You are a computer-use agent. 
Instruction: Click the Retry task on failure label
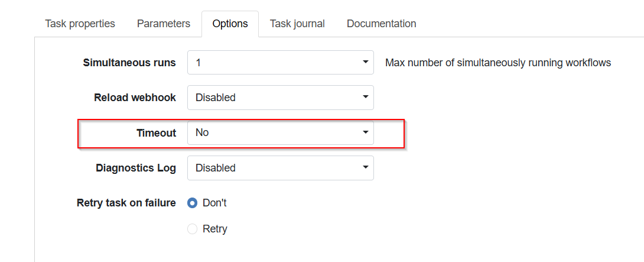(126, 203)
